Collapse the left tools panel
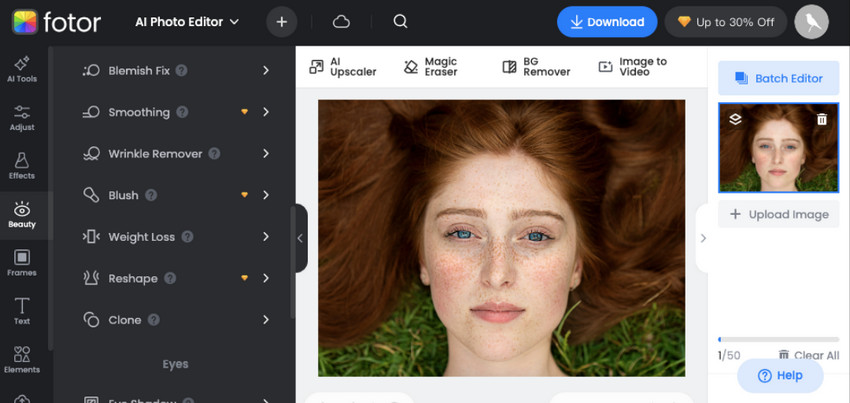The height and width of the screenshot is (403, 850). click(301, 238)
